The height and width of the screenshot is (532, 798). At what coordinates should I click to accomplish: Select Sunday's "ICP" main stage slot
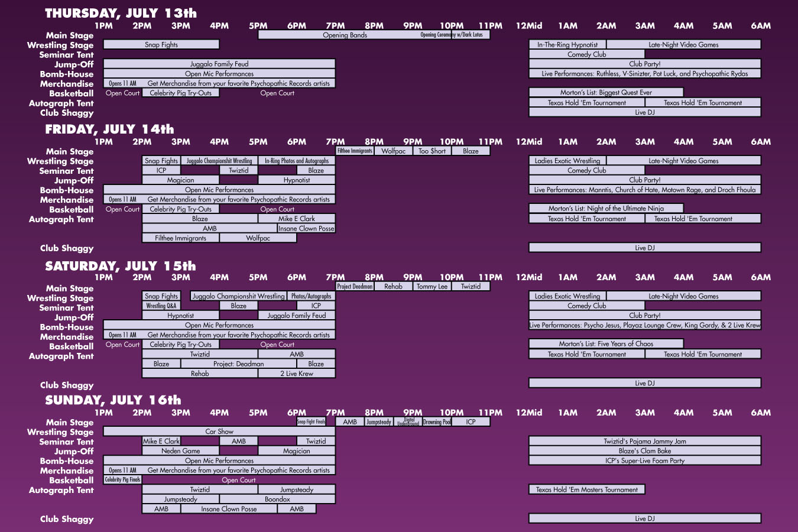point(471,421)
